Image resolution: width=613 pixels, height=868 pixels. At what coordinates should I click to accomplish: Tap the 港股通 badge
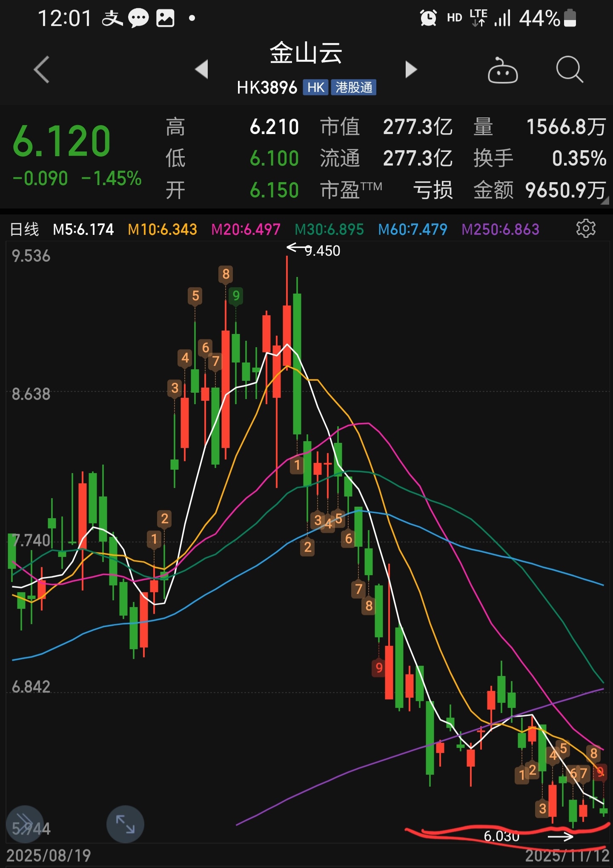point(354,88)
